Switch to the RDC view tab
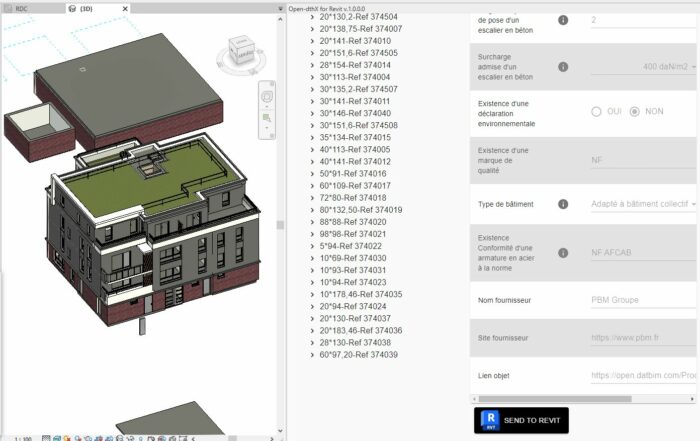The image size is (700, 441). pyautogui.click(x=22, y=8)
